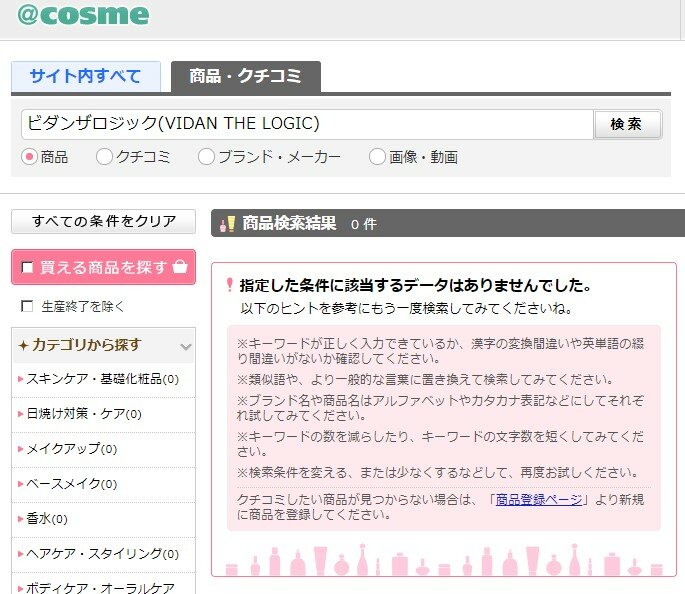
Task: Select the 画像・動画 radio button
Action: 377,157
